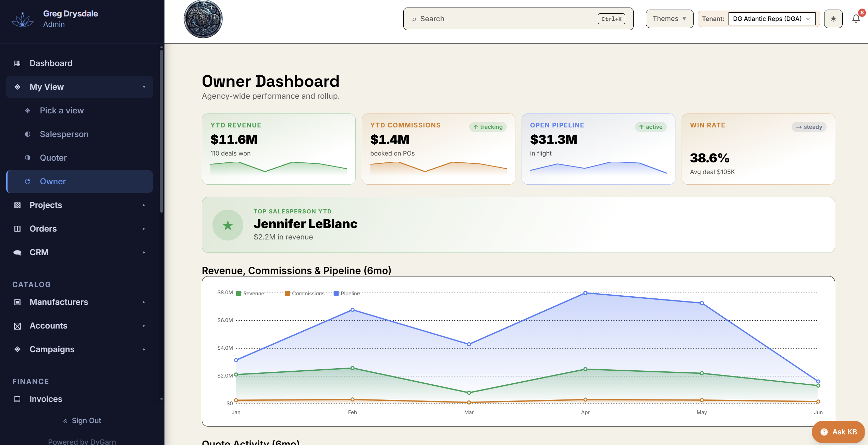The width and height of the screenshot is (868, 445).
Task: Expand the Orders submenu arrow
Action: tap(144, 229)
